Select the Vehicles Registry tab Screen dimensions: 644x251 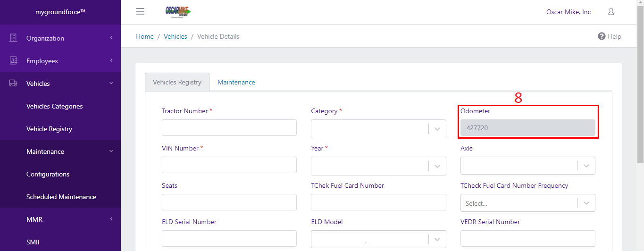point(177,82)
